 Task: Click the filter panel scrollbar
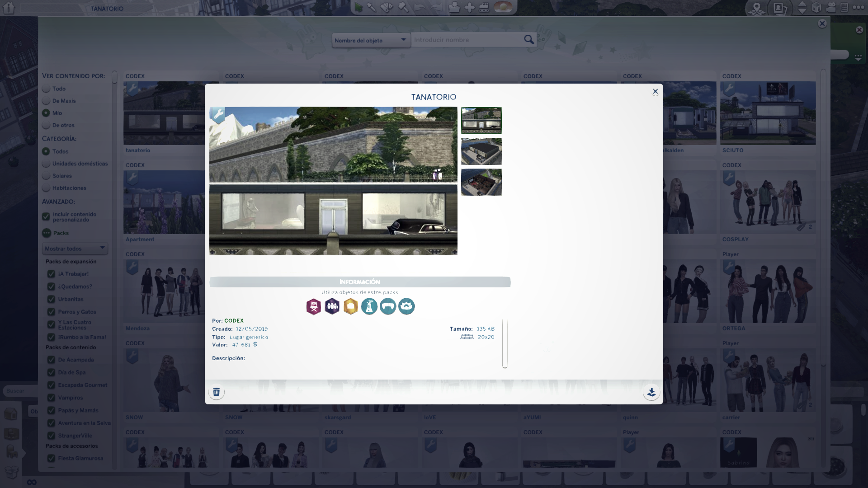[114, 77]
